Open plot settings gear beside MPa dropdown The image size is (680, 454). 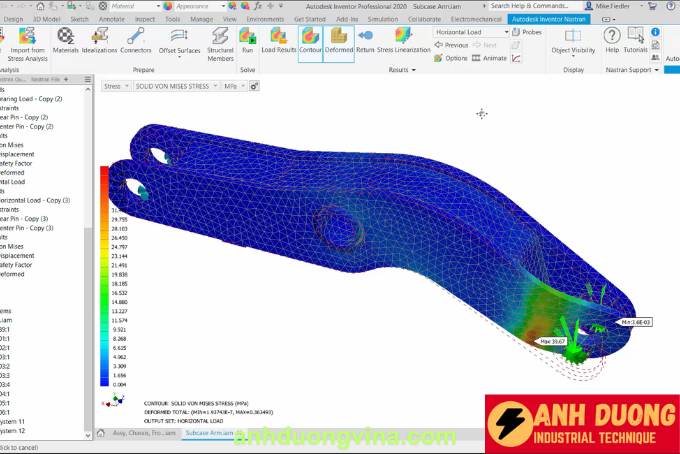(x=254, y=87)
